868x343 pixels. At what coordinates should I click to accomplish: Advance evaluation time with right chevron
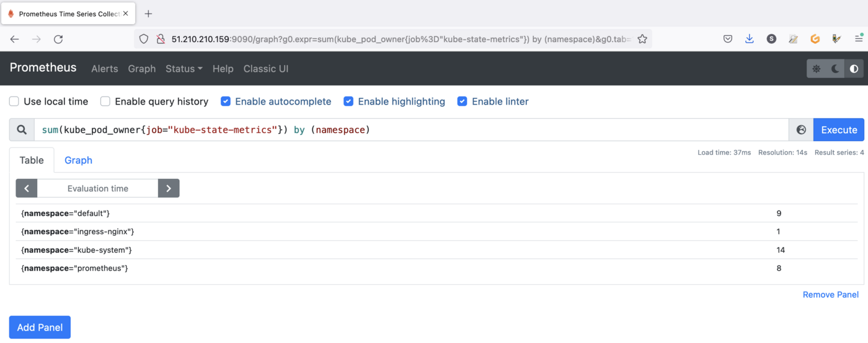169,188
